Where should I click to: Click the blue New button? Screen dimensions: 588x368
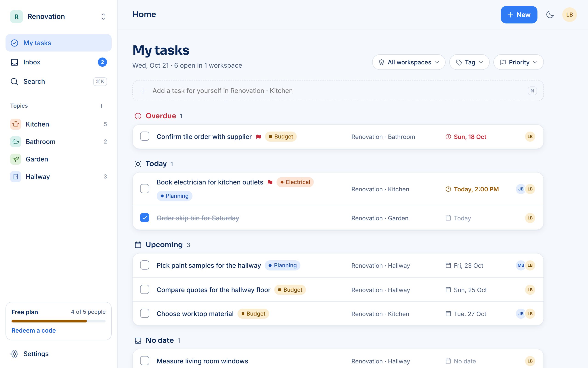tap(519, 14)
